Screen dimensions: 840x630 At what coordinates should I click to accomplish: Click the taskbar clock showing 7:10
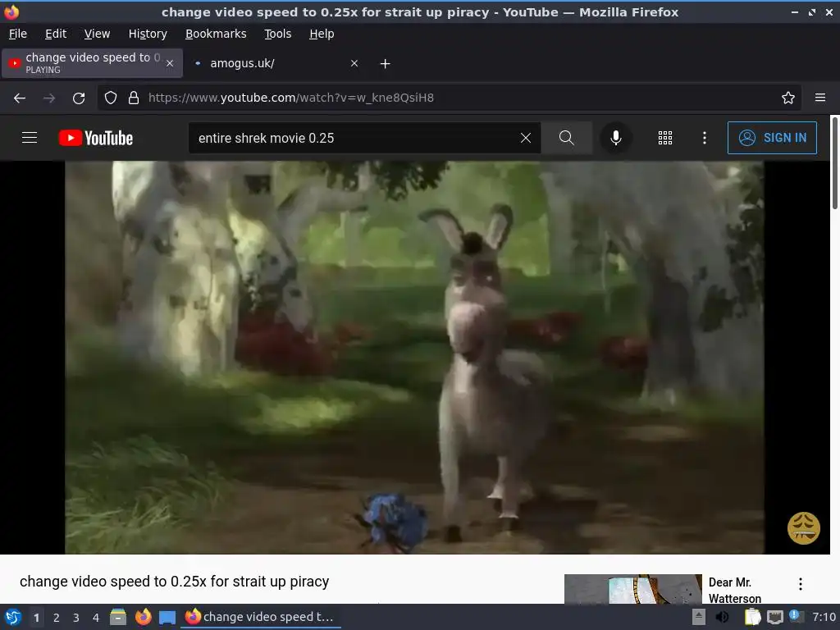point(824,617)
